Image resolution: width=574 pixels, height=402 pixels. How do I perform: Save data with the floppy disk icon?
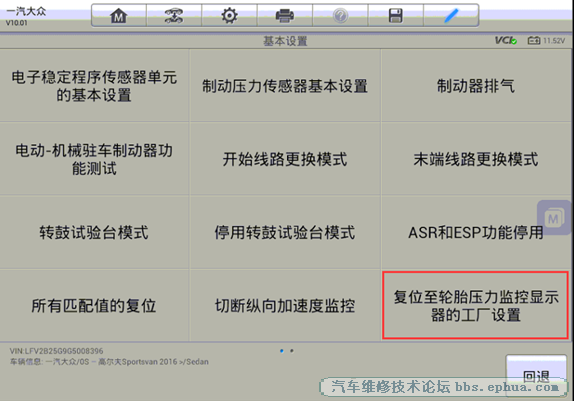pyautogui.click(x=395, y=16)
